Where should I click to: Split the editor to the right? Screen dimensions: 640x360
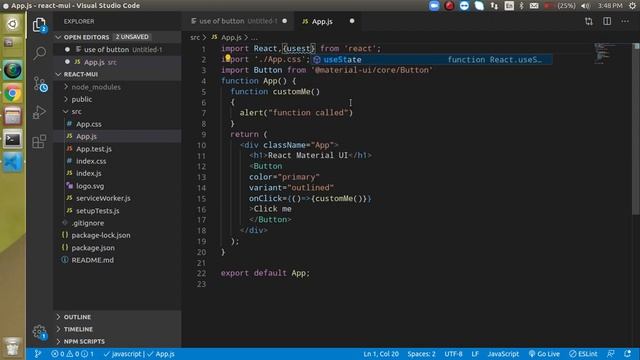[x=607, y=21]
